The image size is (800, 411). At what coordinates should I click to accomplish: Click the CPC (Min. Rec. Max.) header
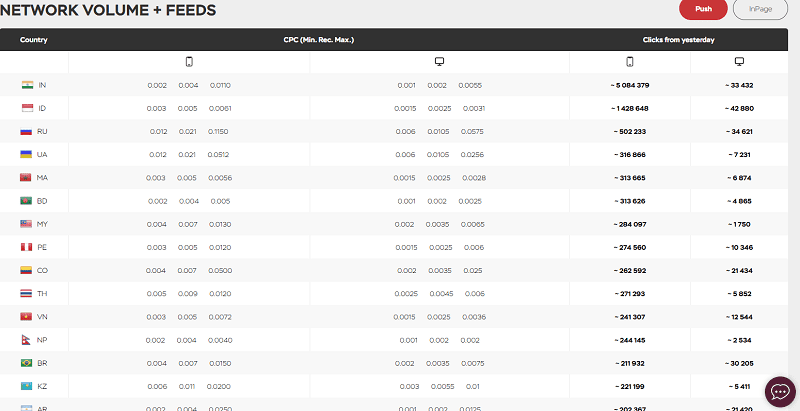tap(319, 40)
